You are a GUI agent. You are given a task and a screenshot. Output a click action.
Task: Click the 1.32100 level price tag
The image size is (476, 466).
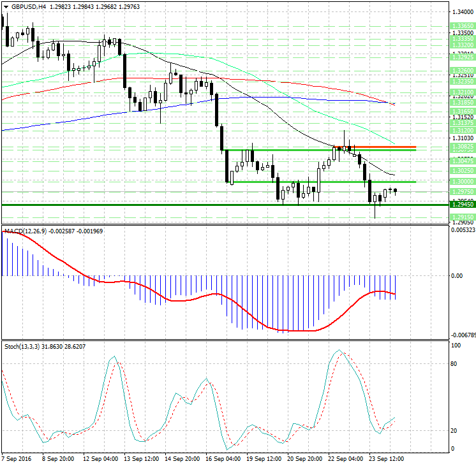click(x=462, y=92)
